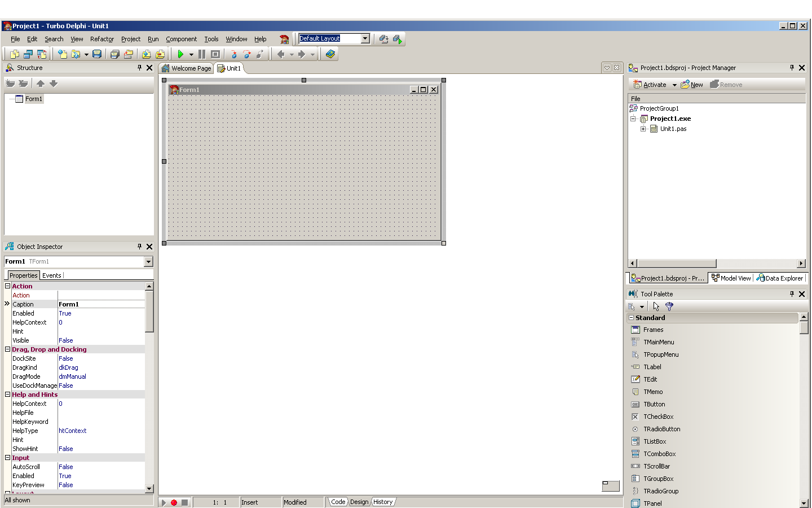Collapse Drag, Drop and Docking category
Image resolution: width=812 pixels, height=508 pixels.
tap(8, 349)
